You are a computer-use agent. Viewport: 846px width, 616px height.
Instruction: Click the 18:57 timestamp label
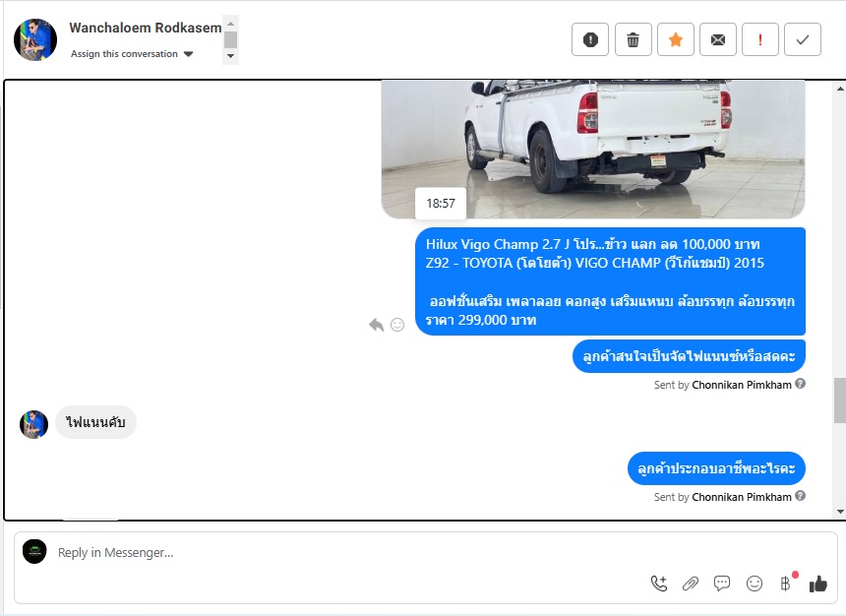pyautogui.click(x=441, y=204)
